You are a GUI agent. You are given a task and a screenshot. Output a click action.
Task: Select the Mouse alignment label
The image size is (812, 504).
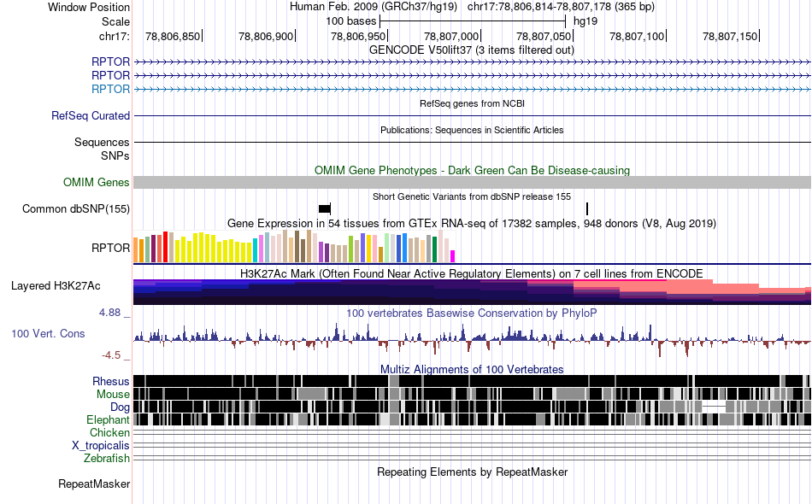(x=113, y=395)
